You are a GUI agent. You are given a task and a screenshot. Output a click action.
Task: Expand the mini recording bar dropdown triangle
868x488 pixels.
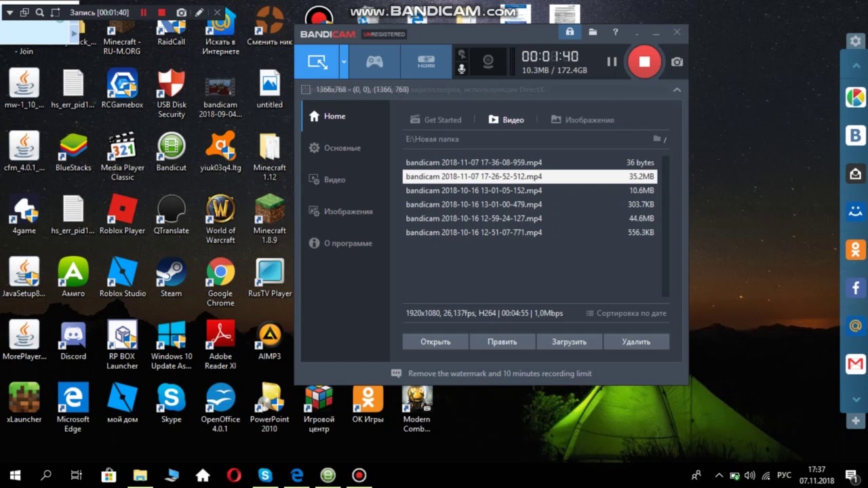click(x=9, y=13)
